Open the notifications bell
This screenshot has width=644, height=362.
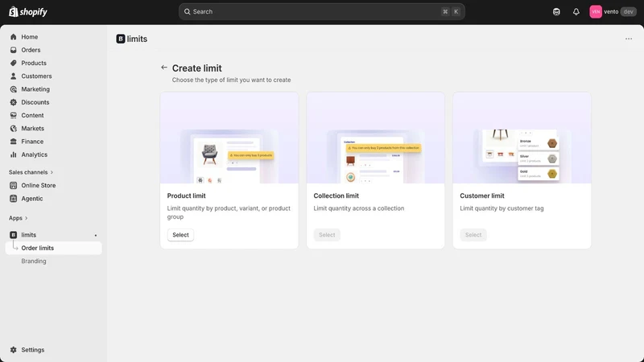click(x=576, y=12)
